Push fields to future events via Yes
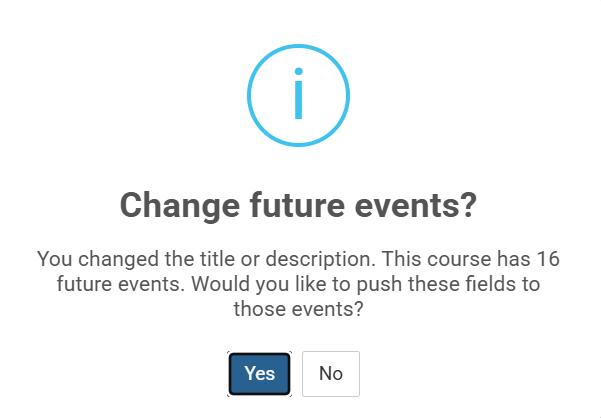The width and height of the screenshot is (601, 418). tap(259, 374)
